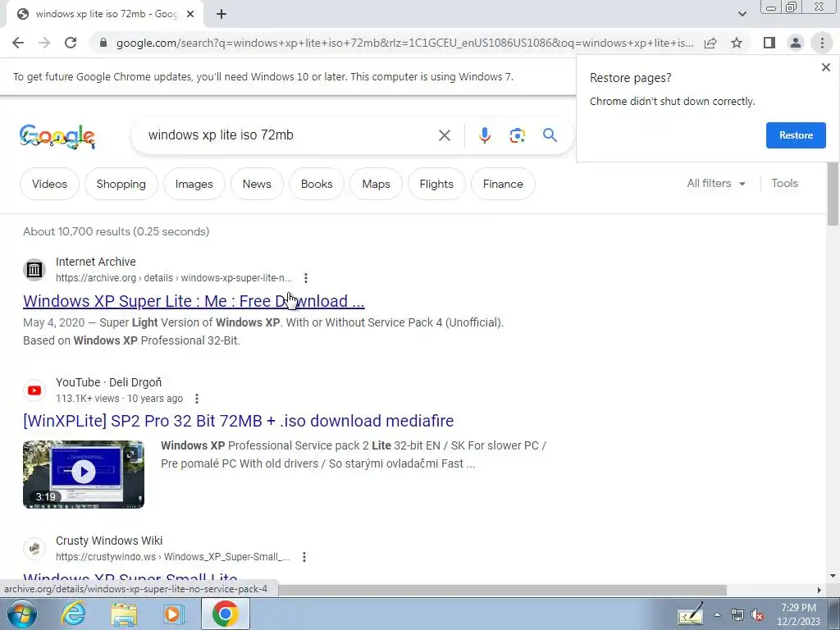The width and height of the screenshot is (840, 630).
Task: Open more options for Crusty Windows Wiki
Action: [x=304, y=557]
